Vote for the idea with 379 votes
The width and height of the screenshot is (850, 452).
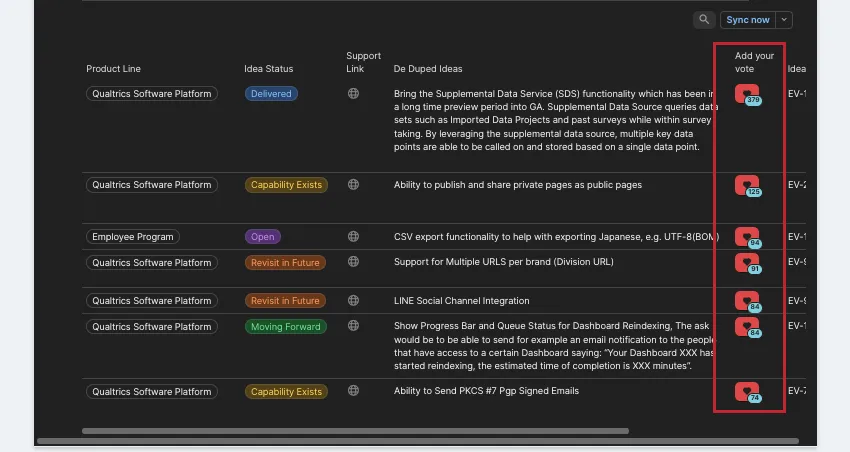746,93
